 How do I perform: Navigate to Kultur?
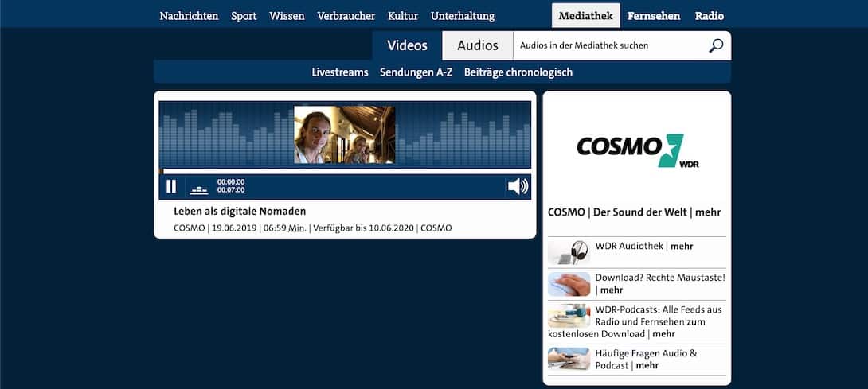click(x=403, y=16)
